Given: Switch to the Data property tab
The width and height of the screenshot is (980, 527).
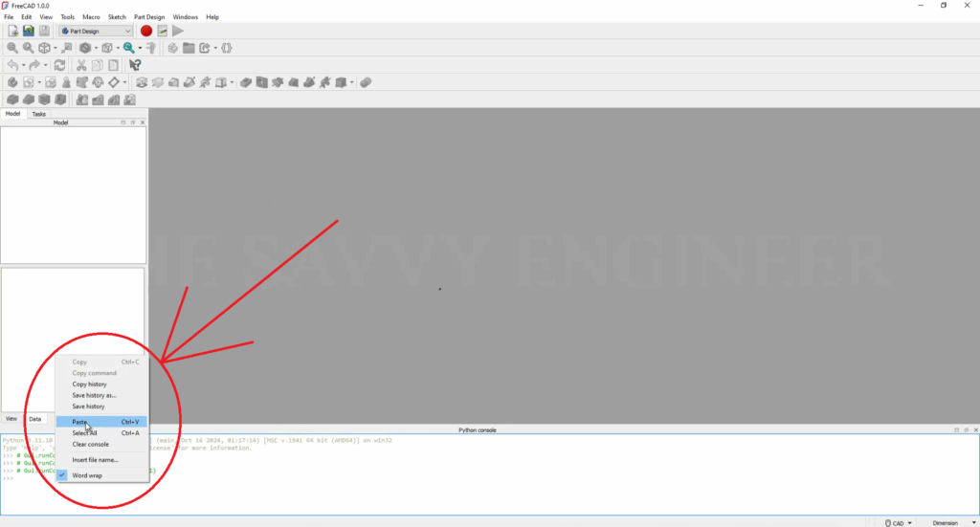Looking at the screenshot, I should click(x=35, y=419).
